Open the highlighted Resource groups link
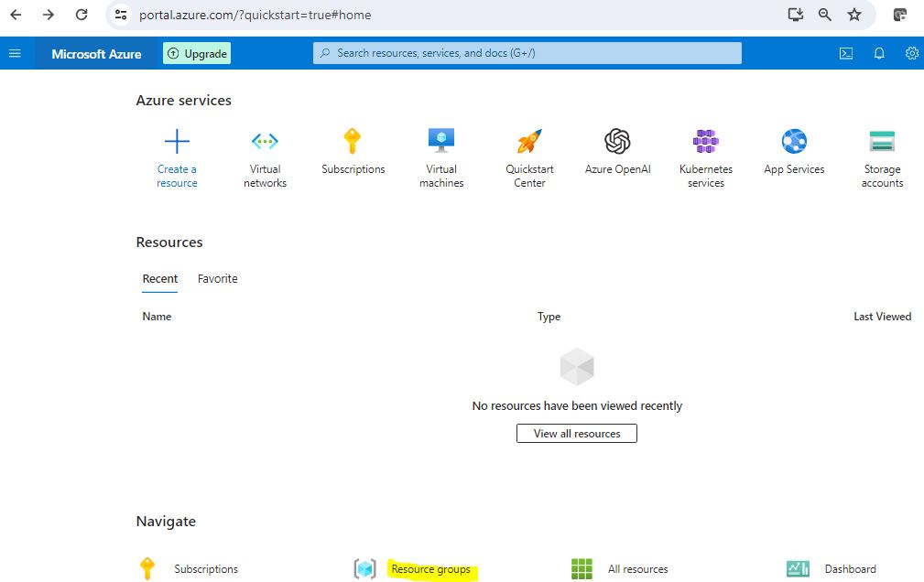This screenshot has height=582, width=924. (430, 569)
